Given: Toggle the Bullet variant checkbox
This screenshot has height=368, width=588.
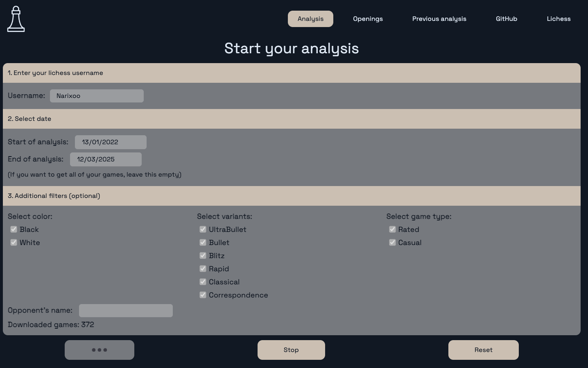Looking at the screenshot, I should pyautogui.click(x=203, y=243).
